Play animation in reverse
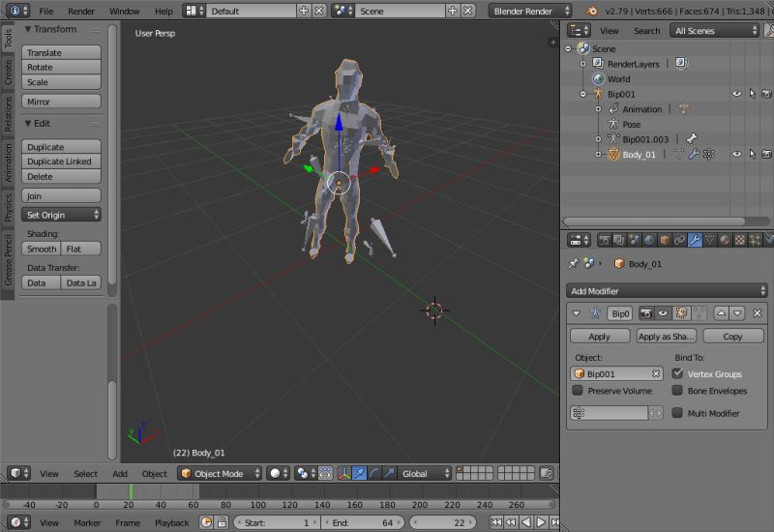Image resolution: width=774 pixels, height=532 pixels. coord(526,522)
